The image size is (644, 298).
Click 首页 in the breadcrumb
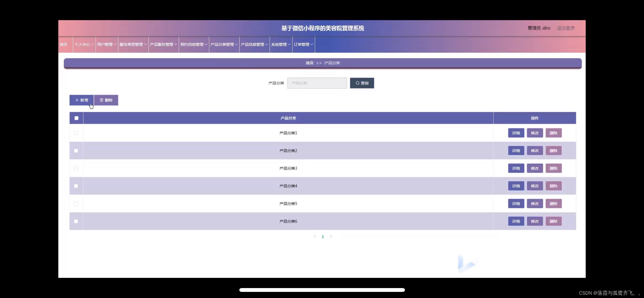310,63
